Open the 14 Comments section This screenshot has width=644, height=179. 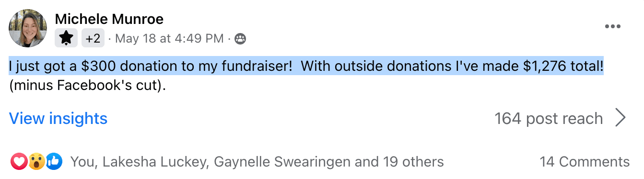point(585,162)
